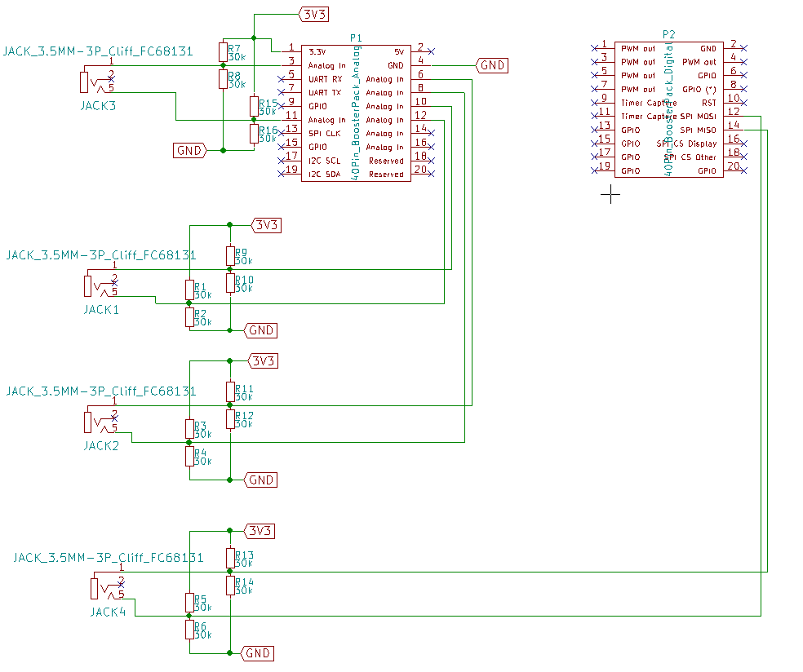Screen dimensions: 803x672
Task: Select resistor R3 symbol
Action: (x=189, y=429)
